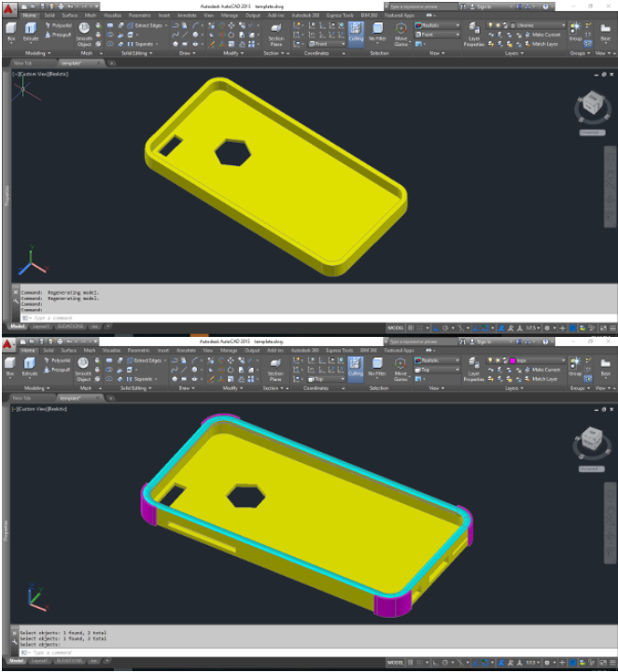This screenshot has height=672, width=618.
Task: Toggle Culling in the upper window ribbon
Action: pos(356,34)
